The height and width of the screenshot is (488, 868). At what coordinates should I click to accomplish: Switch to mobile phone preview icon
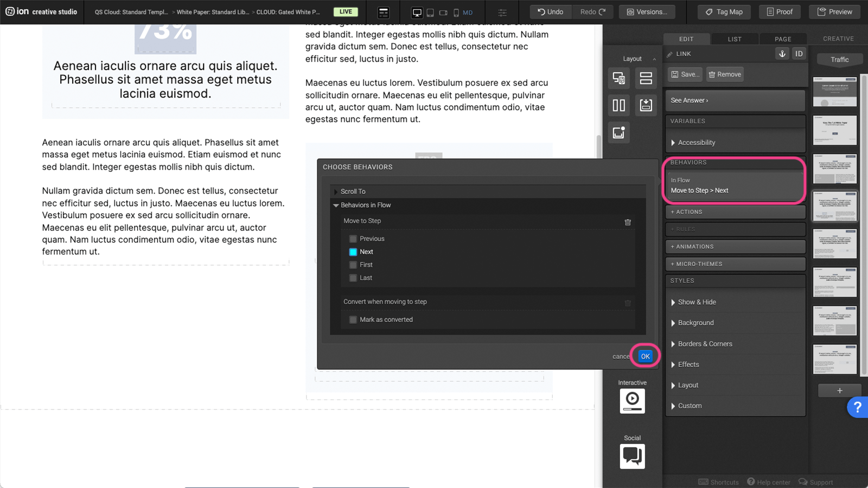[456, 12]
